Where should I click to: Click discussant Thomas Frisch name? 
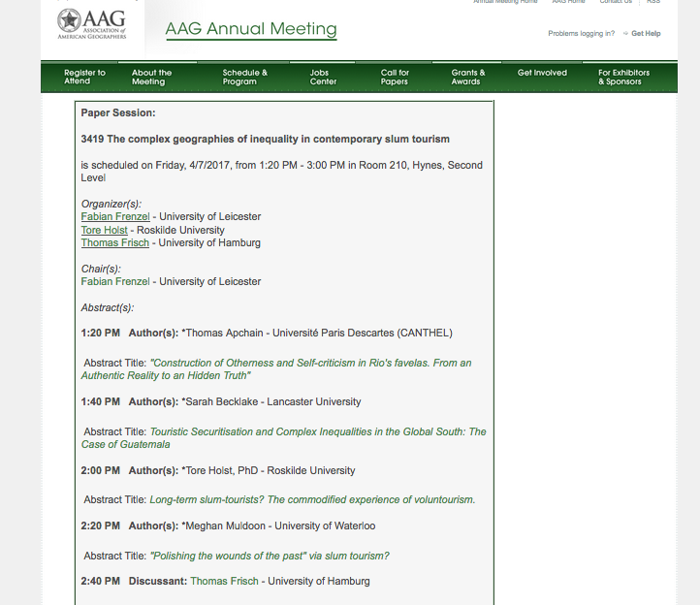[x=224, y=582]
